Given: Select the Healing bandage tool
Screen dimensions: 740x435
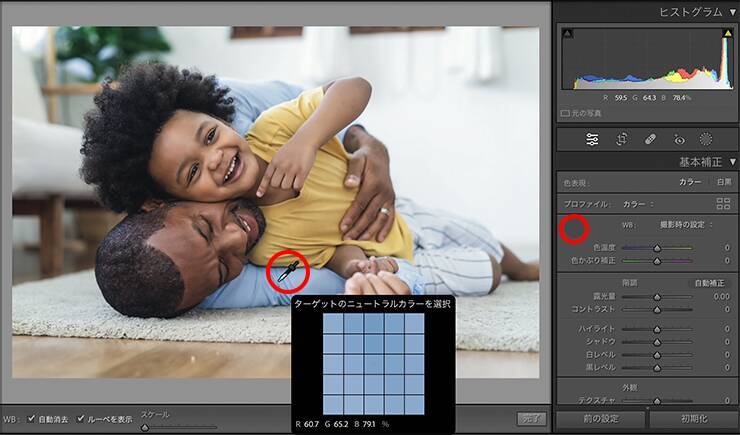Looking at the screenshot, I should 650,139.
